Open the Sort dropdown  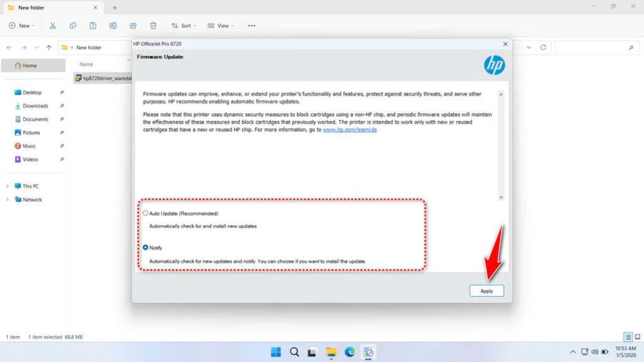pyautogui.click(x=184, y=25)
